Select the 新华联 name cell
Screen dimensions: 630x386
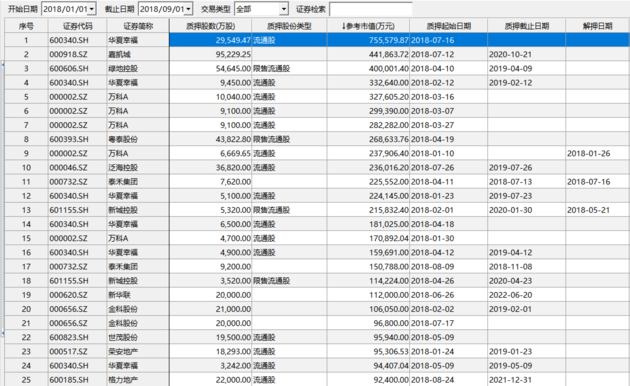[x=138, y=294]
